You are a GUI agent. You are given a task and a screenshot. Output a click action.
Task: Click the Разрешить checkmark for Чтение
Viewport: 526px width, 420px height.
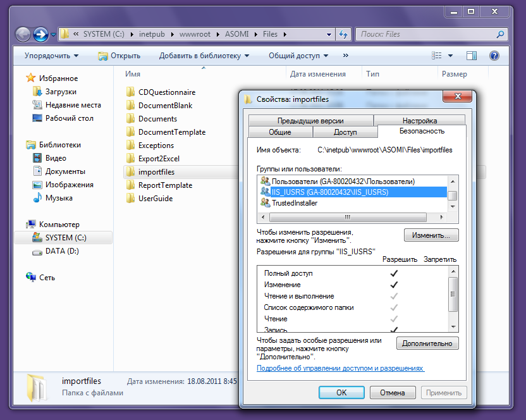coord(394,318)
